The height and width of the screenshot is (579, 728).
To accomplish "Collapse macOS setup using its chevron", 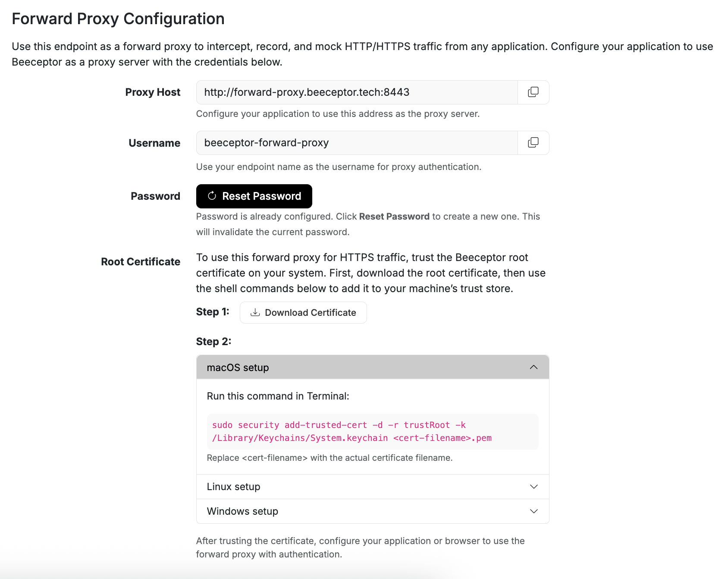I will point(534,367).
